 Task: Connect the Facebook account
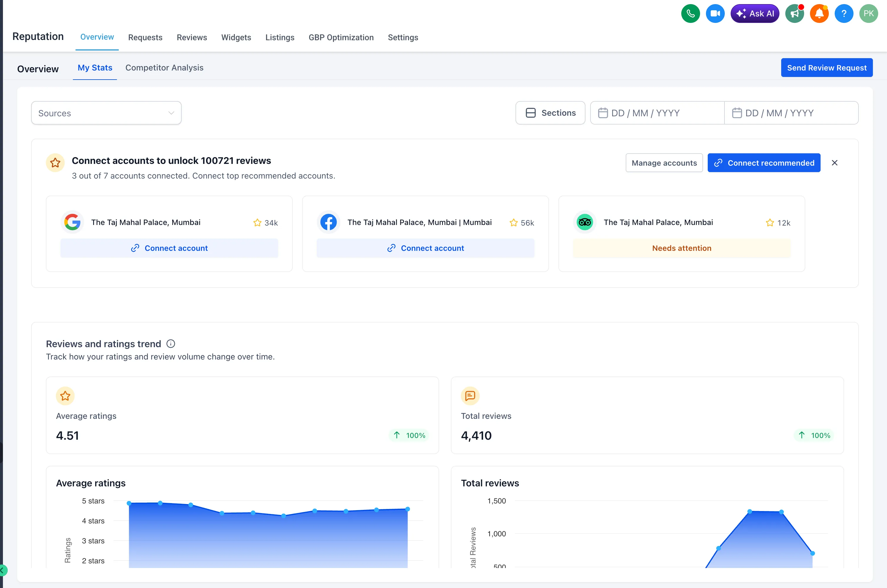[x=425, y=248]
